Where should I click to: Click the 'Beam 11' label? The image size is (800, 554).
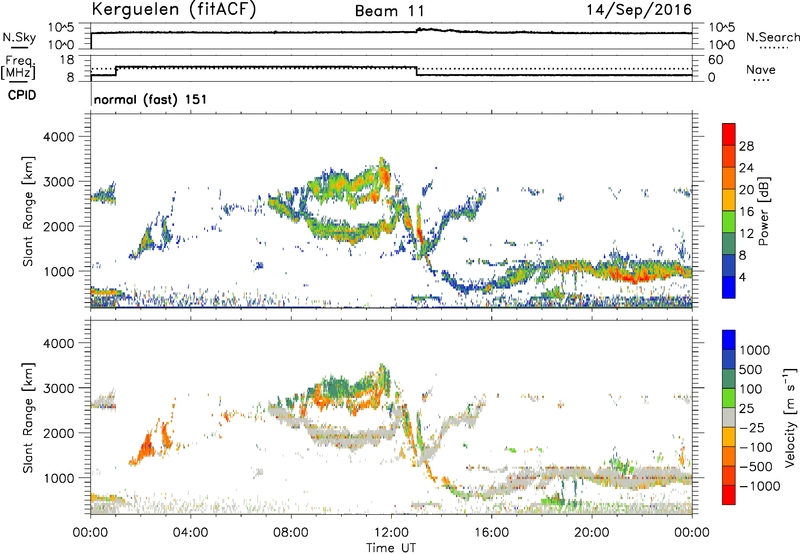click(x=389, y=11)
